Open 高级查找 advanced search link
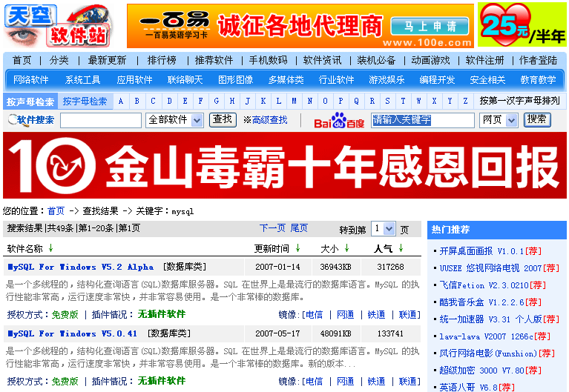Viewport: 569px width, 392px height. click(269, 120)
